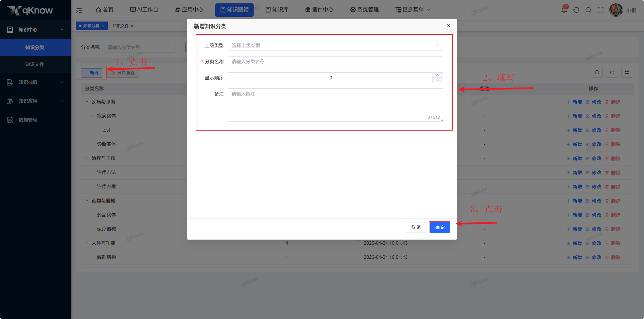Collapse the sidebar with the hamburger icon

pos(79,10)
